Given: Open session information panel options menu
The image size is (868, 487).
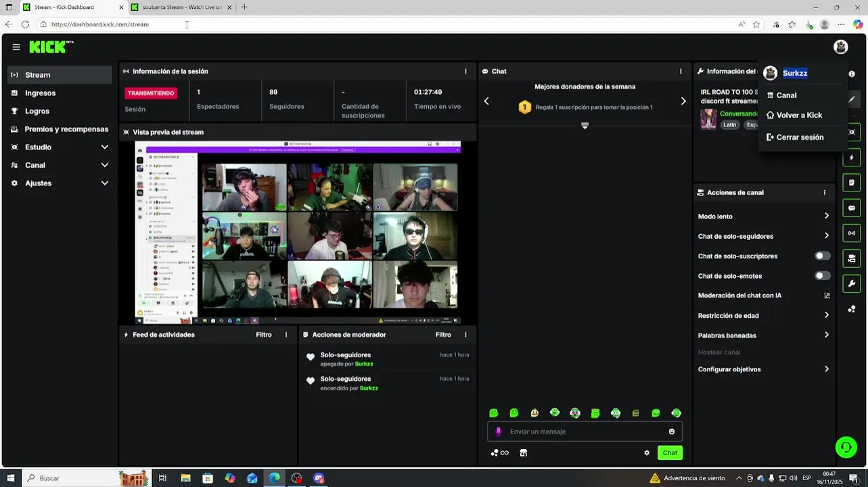Looking at the screenshot, I should (x=465, y=71).
